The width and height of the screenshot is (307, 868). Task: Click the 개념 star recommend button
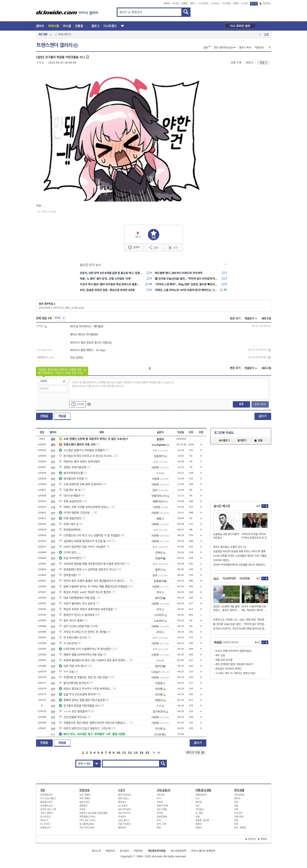coord(154,234)
